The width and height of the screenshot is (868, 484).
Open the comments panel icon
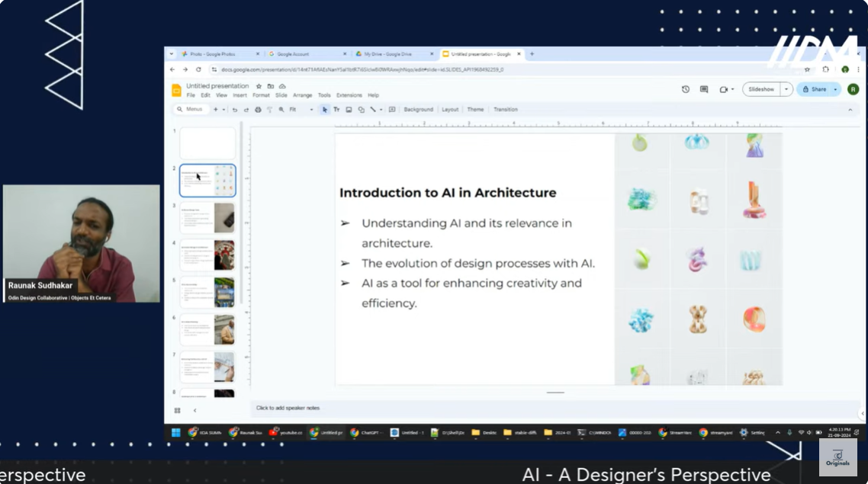coord(704,89)
